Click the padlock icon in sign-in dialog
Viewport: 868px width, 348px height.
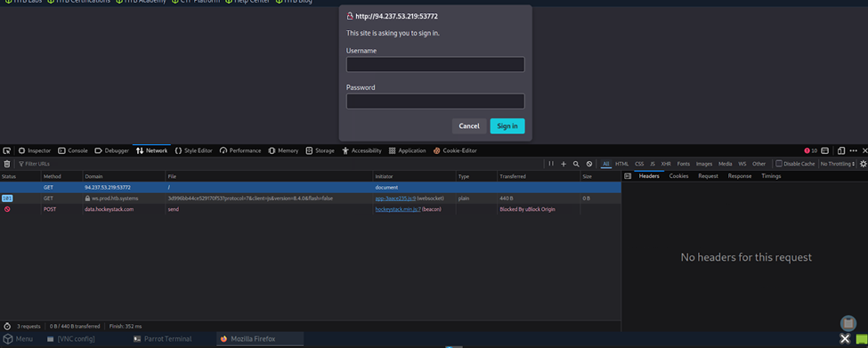click(x=350, y=17)
